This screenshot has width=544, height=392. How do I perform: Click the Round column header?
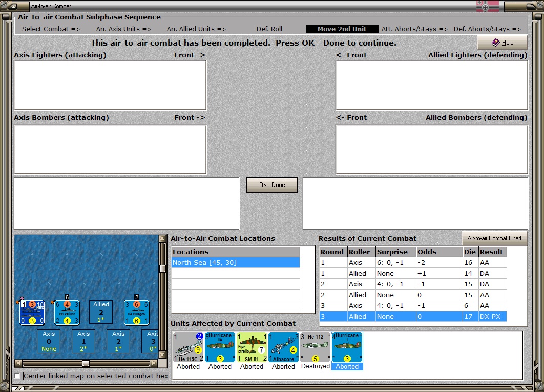click(x=333, y=252)
